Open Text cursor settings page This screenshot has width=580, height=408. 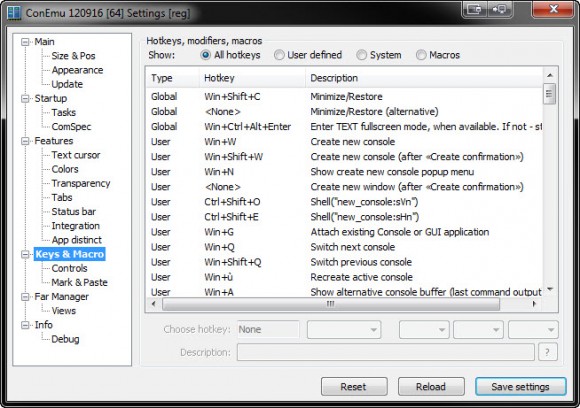pyautogui.click(x=76, y=155)
